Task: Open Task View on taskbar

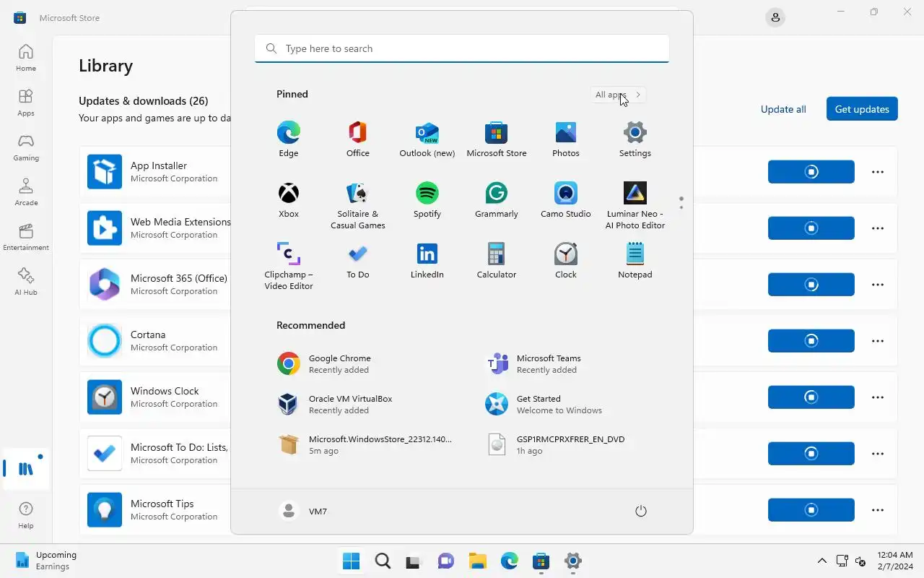Action: [x=413, y=561]
